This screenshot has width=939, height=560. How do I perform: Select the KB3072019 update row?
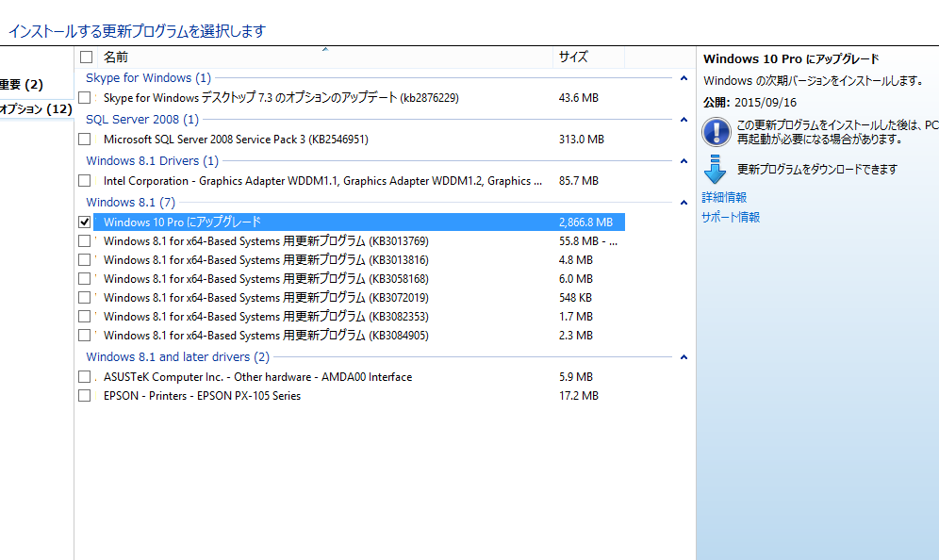coord(358,297)
